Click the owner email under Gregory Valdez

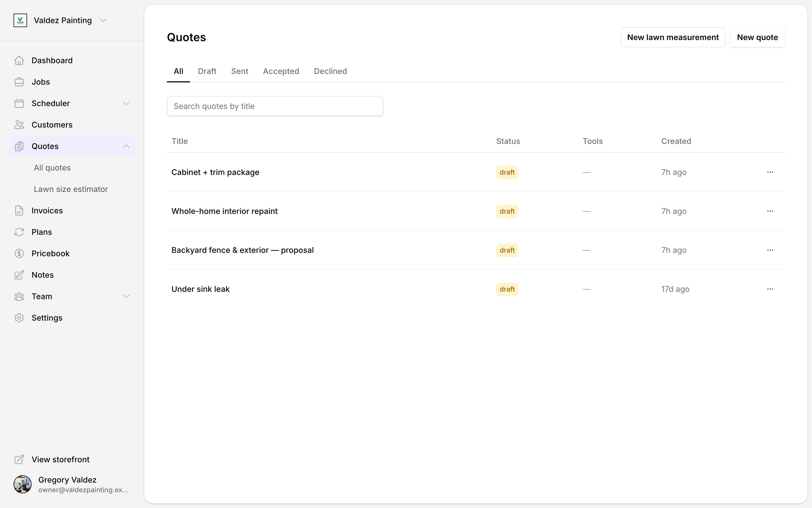[83, 490]
